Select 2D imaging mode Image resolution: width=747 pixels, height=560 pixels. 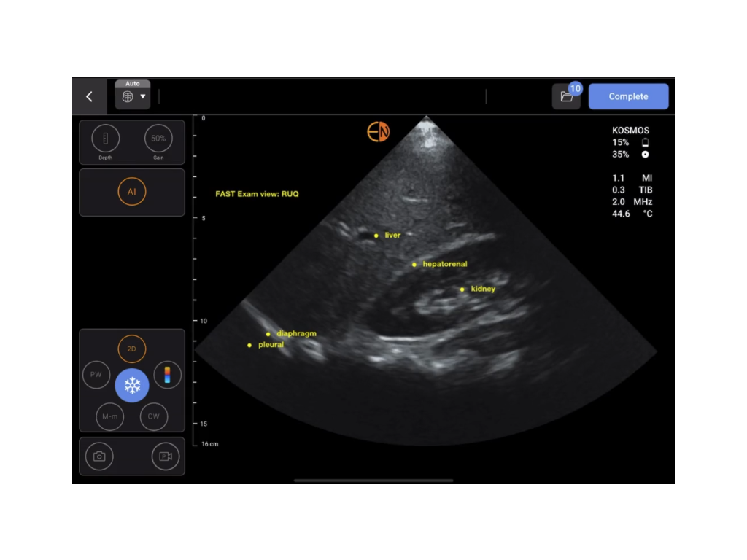click(x=131, y=349)
